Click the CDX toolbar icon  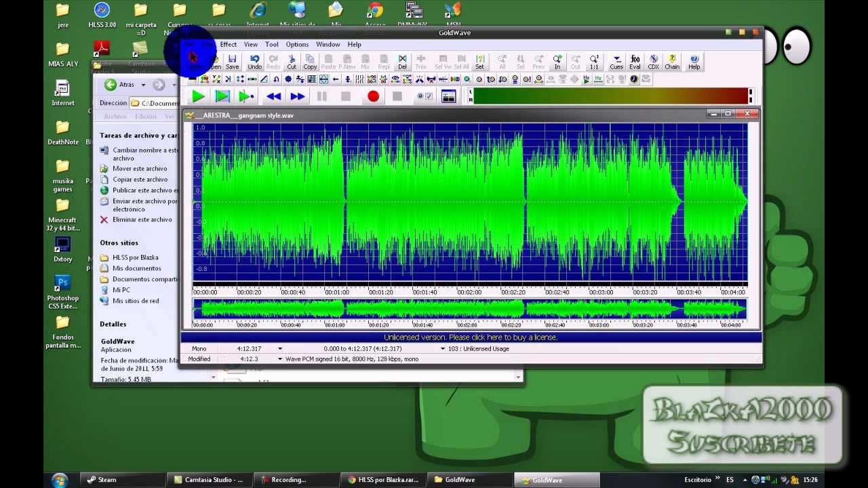(x=654, y=62)
